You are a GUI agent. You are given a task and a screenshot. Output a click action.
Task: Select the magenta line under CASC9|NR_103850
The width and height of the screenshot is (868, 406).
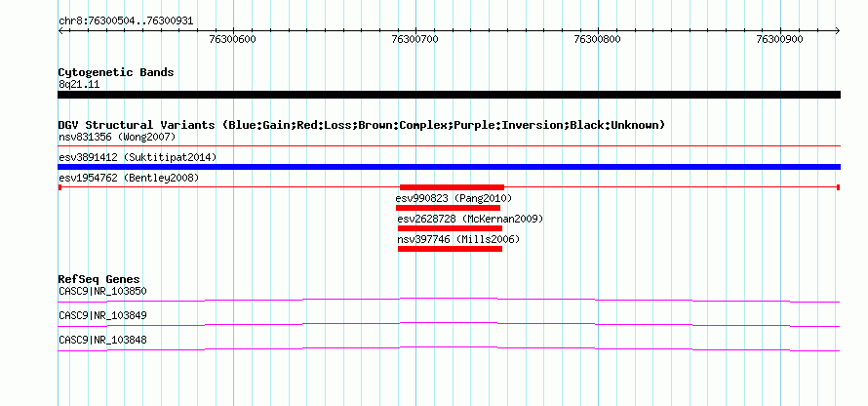tap(449, 301)
